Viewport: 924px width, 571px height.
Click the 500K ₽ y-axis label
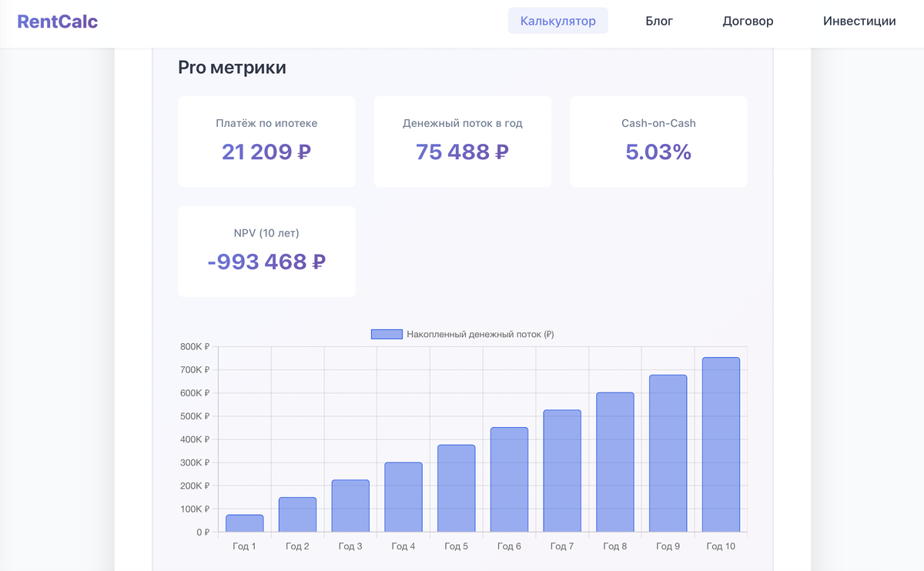point(195,416)
